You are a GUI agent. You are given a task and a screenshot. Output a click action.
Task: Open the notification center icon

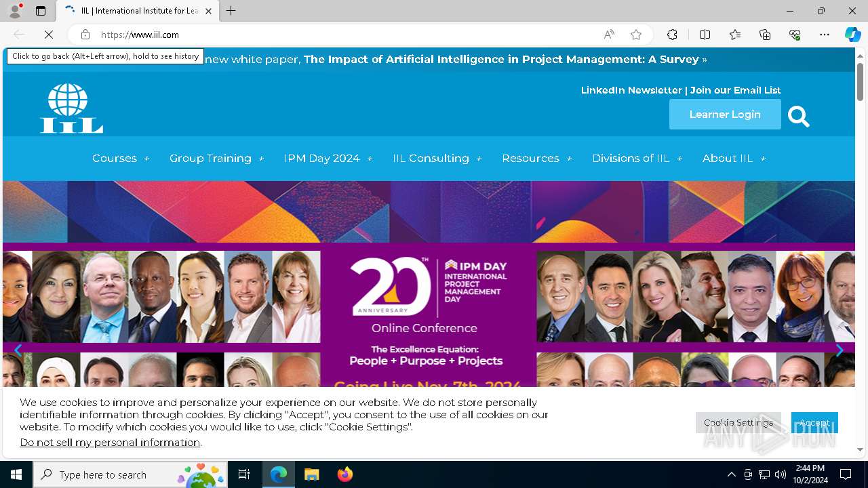(x=846, y=474)
